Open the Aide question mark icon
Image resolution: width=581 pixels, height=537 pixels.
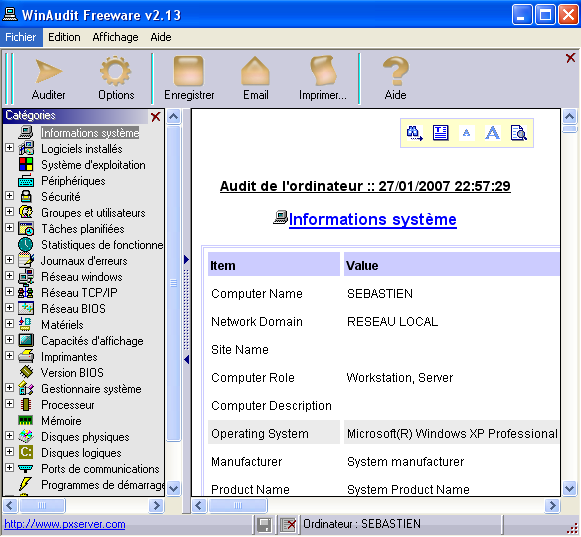395,79
